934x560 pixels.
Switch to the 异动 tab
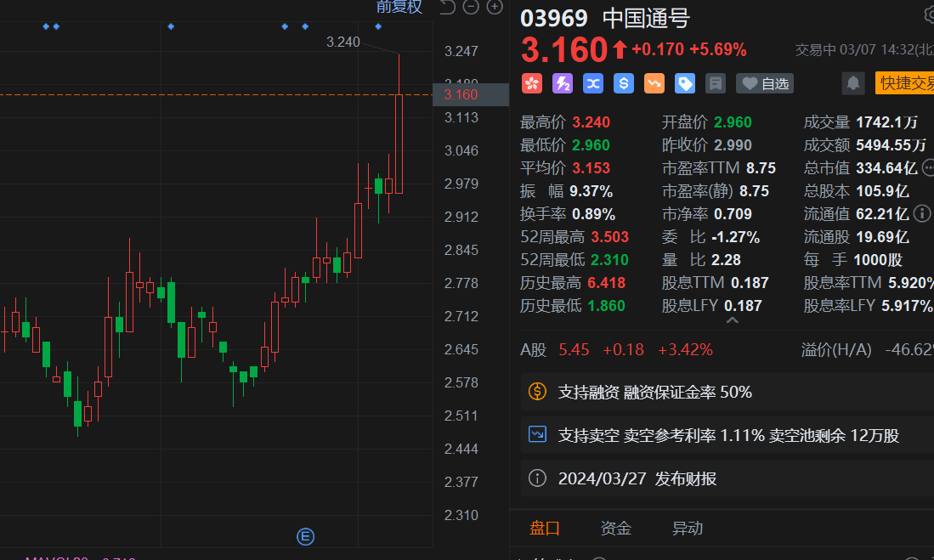tap(688, 529)
